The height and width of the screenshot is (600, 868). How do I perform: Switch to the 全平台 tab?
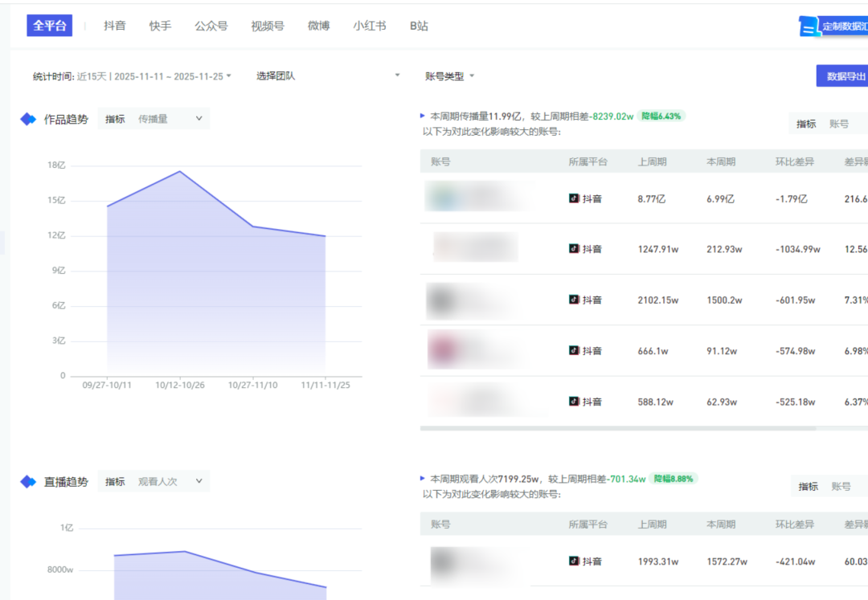coord(50,26)
